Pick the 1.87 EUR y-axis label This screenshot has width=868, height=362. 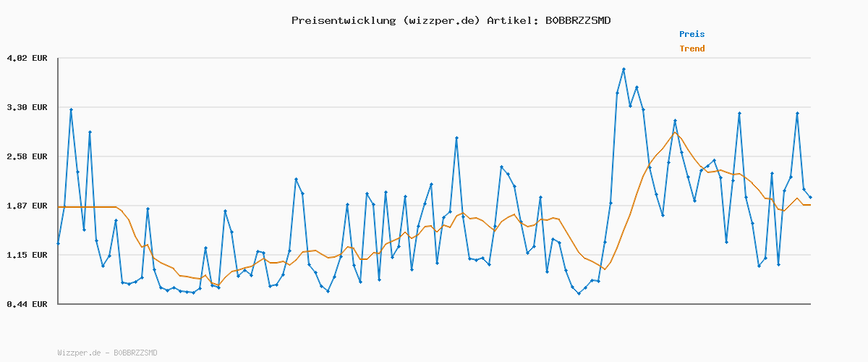click(27, 206)
